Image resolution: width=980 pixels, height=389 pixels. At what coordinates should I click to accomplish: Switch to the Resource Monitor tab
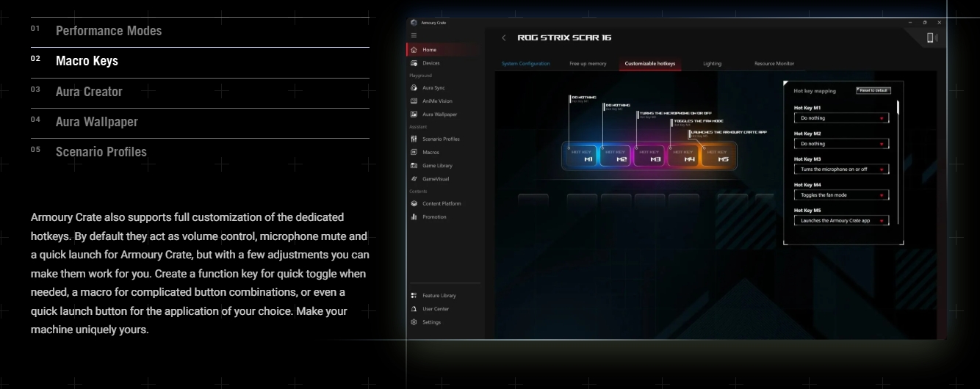pos(774,64)
